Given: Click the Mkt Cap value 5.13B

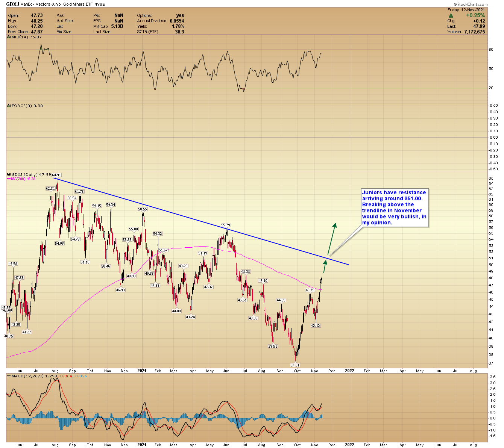Looking at the screenshot, I should tap(117, 26).
